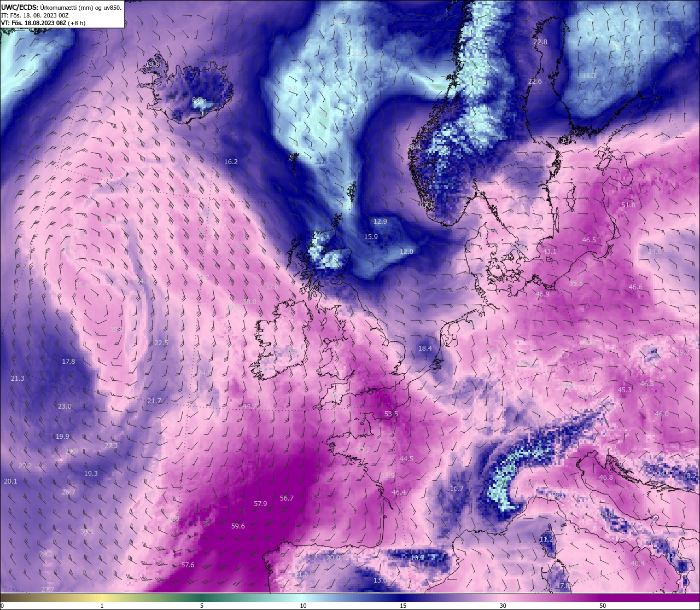Click the VT: Fös. 18.08.2023 08Z (+8 h) line
The width and height of the screenshot is (700, 610).
point(43,23)
